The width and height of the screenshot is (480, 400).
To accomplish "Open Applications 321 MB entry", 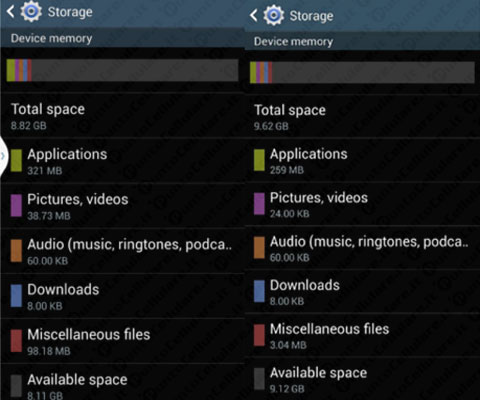I will (122, 161).
